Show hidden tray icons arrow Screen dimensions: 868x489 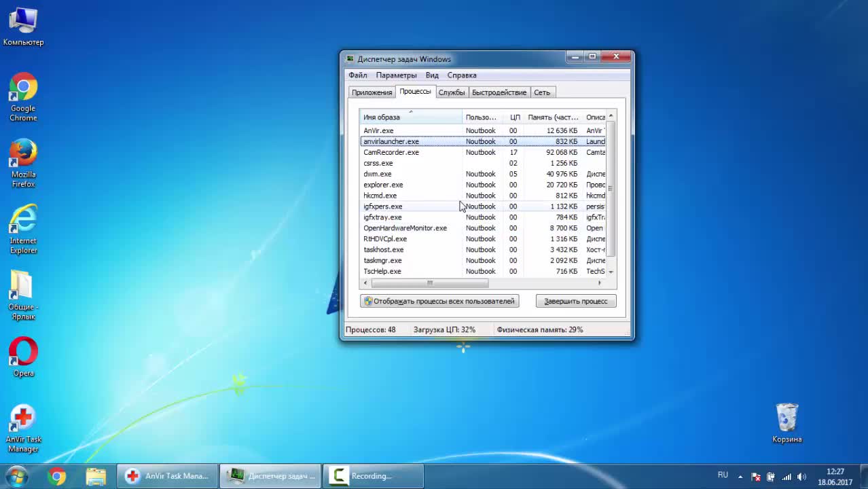click(740, 477)
